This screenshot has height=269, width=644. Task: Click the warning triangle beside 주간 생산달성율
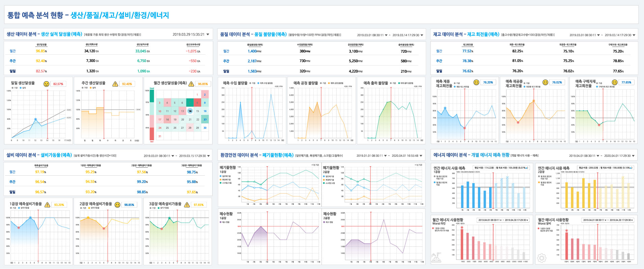click(x=115, y=84)
